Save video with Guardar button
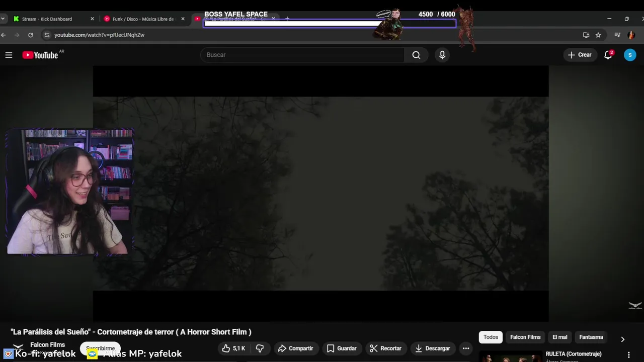 point(342,348)
